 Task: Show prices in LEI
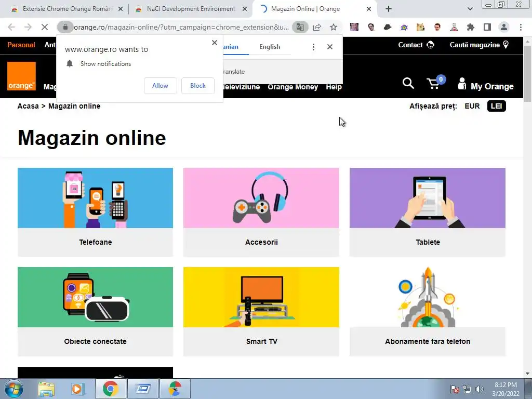tap(496, 106)
